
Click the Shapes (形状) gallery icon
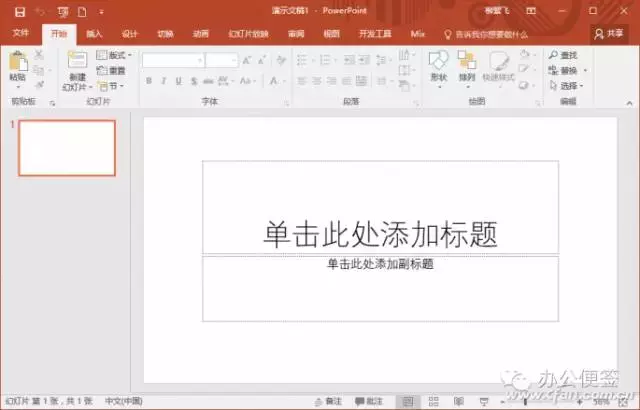coord(439,60)
